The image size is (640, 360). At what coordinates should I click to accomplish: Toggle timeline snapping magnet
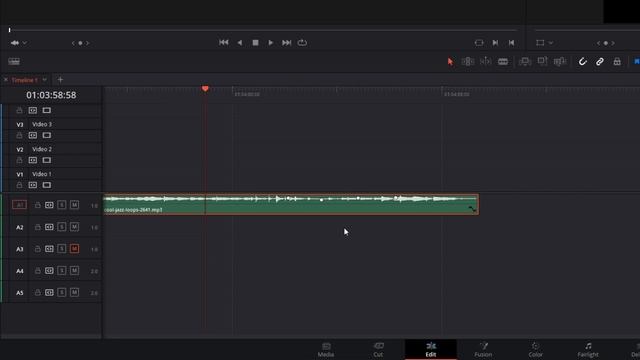(x=582, y=62)
